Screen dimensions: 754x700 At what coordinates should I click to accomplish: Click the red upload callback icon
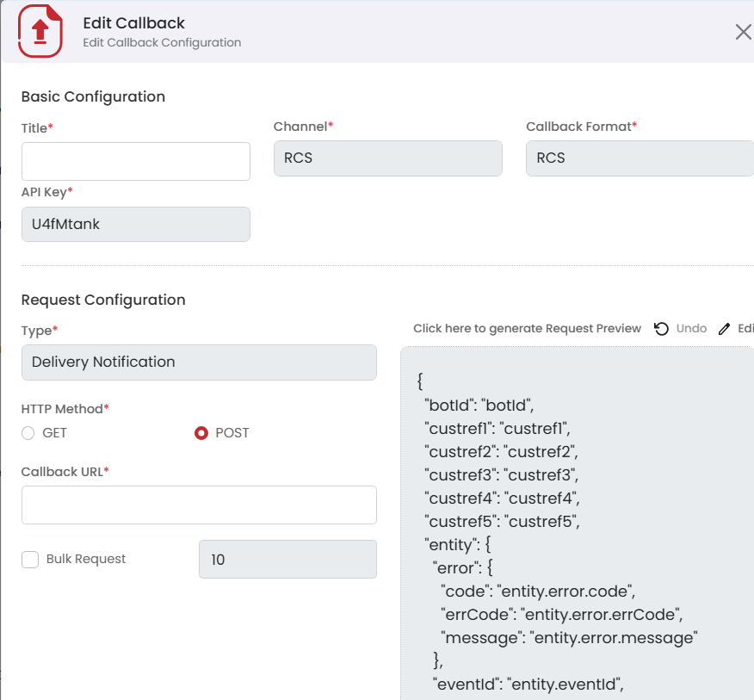click(40, 31)
